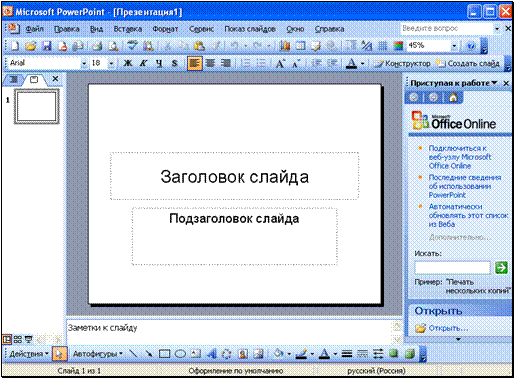
Task: Open 3-D style options on drawing toolbar
Action: [410, 354]
